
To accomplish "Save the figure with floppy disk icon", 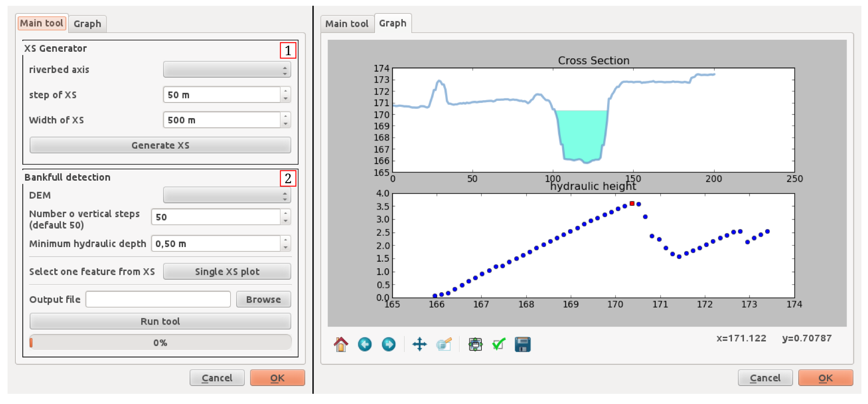I will point(523,344).
